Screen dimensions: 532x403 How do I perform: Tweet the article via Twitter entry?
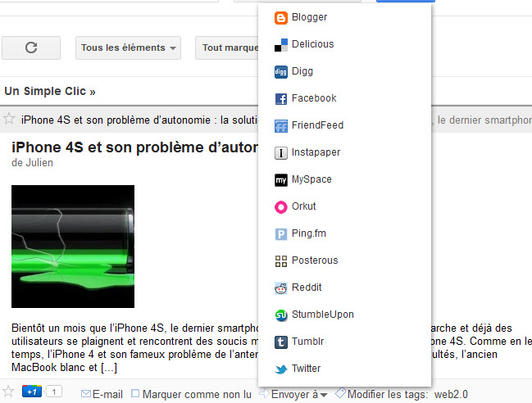(345, 369)
